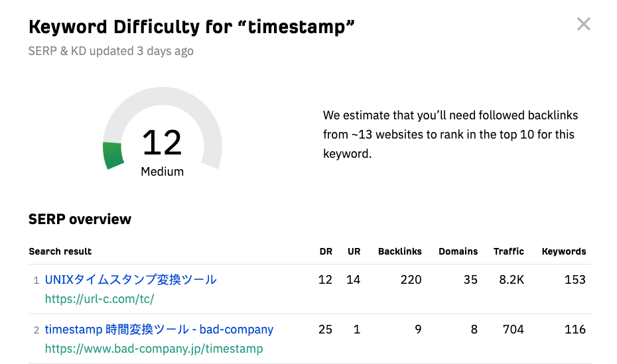Visit the www.bad-company.jp/timestamp URL
Screen dimensions: 617x364
[154, 349]
